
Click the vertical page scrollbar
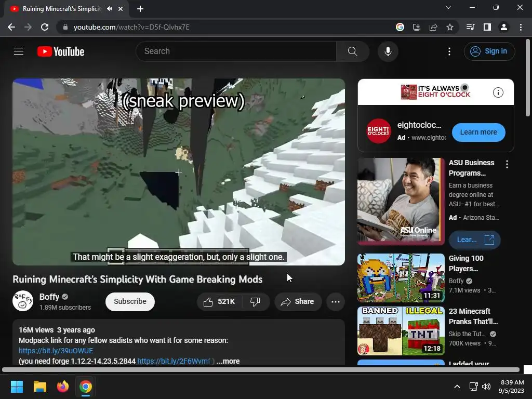click(528, 78)
